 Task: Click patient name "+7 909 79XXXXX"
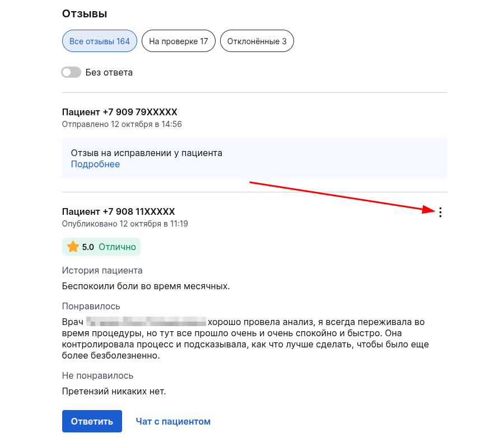point(119,112)
